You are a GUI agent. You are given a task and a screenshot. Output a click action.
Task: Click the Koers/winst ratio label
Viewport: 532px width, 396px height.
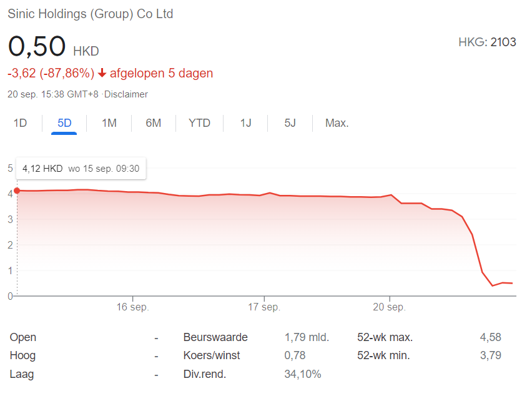click(x=212, y=355)
